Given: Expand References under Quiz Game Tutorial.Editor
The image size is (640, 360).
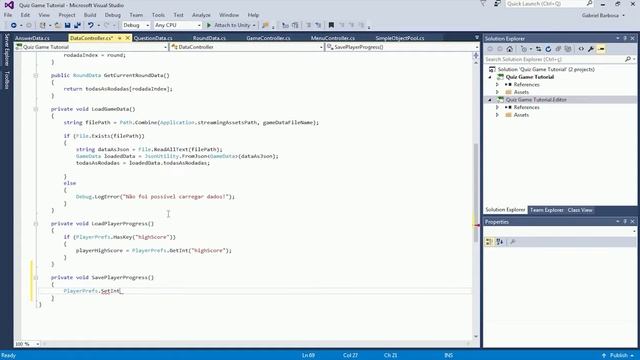Looking at the screenshot, I should 497,107.
